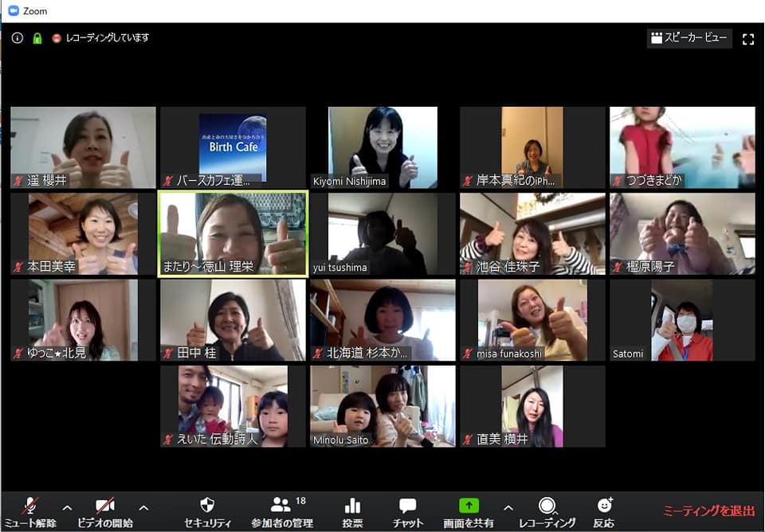Open the セキュリティ security shield menu
The image size is (765, 532).
[207, 511]
